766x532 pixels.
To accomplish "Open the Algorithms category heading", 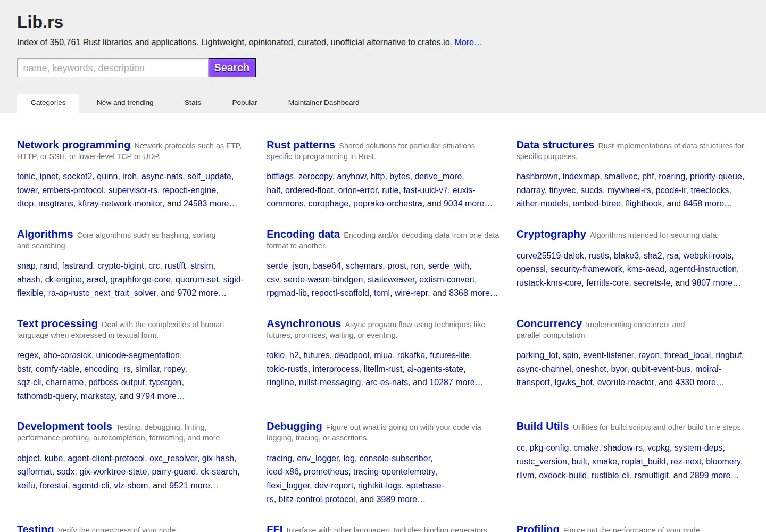I will pyautogui.click(x=45, y=234).
